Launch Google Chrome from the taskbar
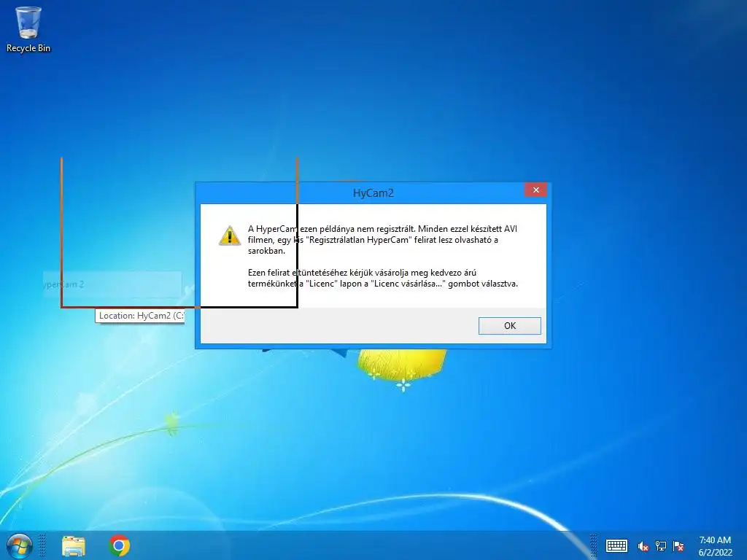 119,545
